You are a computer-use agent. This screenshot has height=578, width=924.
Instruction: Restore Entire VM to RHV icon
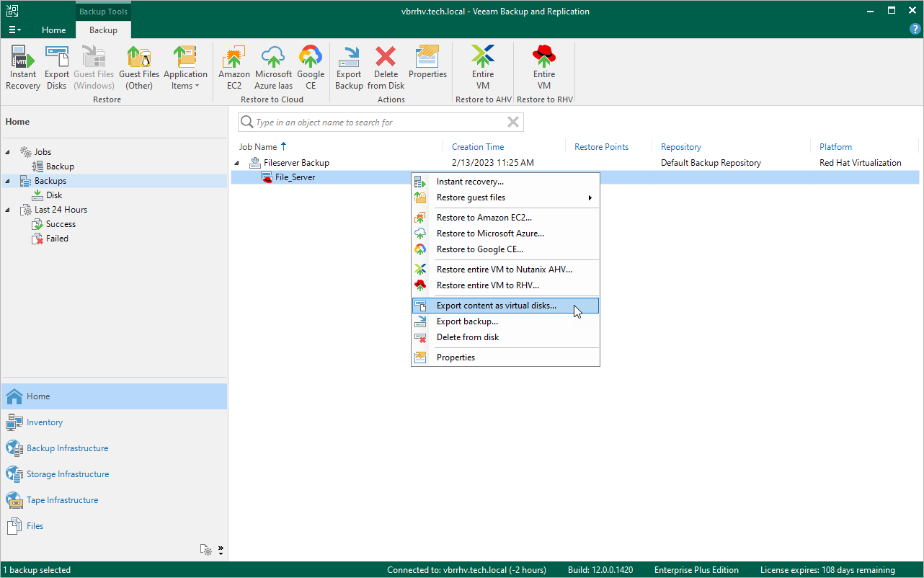tap(544, 68)
